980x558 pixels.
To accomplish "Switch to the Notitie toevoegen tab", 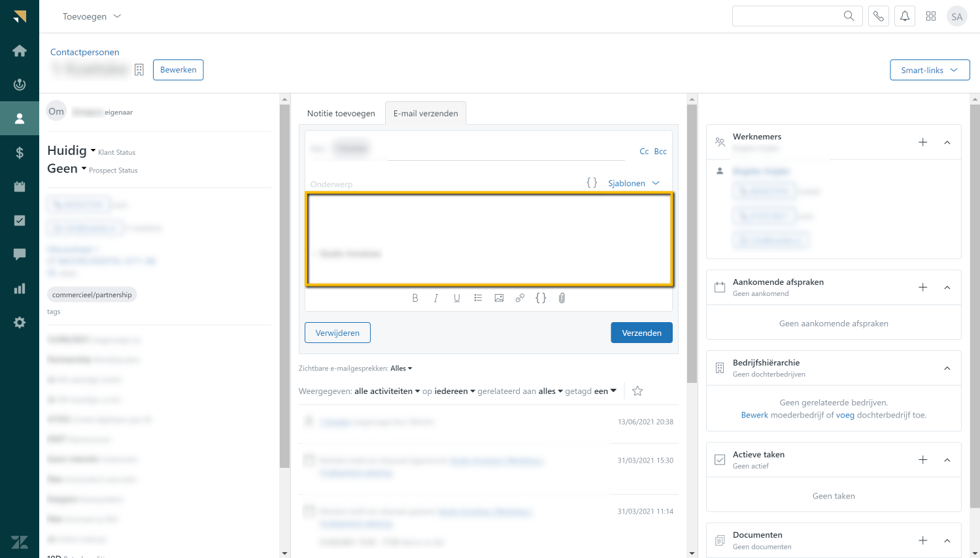I will point(341,114).
